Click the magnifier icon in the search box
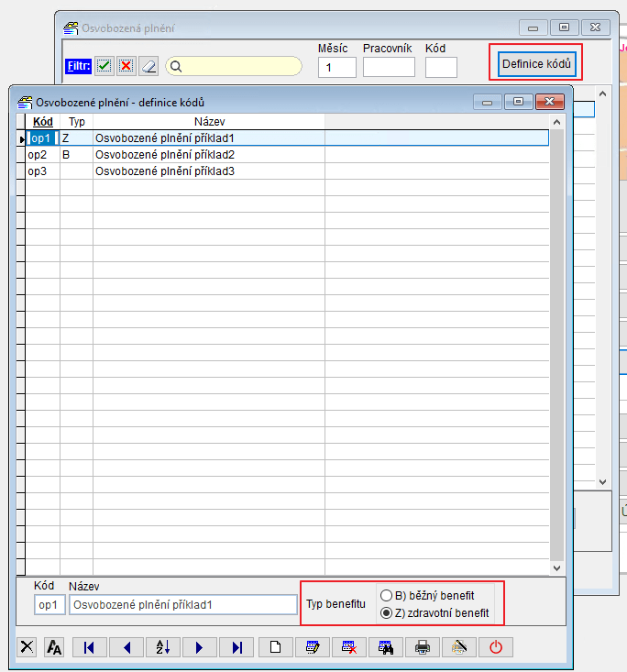Image resolution: width=627 pixels, height=672 pixels. click(176, 66)
